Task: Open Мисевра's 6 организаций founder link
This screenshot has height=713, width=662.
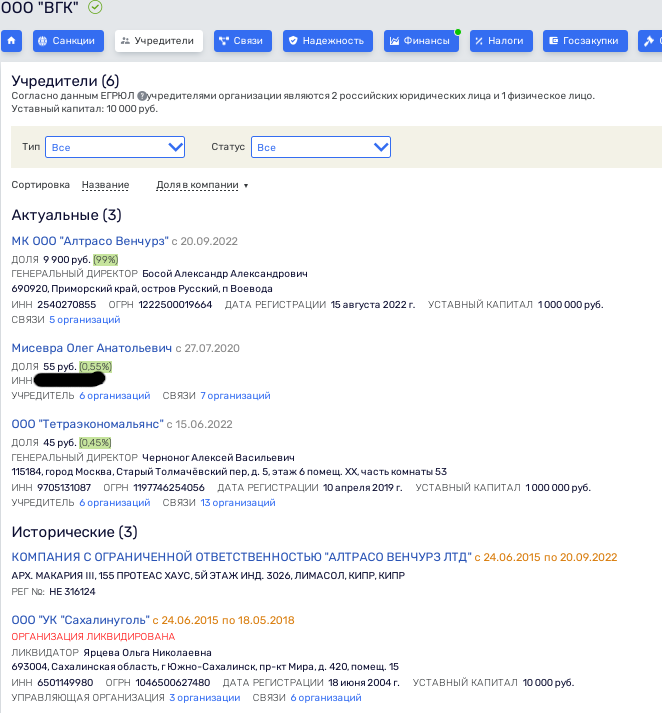Action: click(x=115, y=396)
